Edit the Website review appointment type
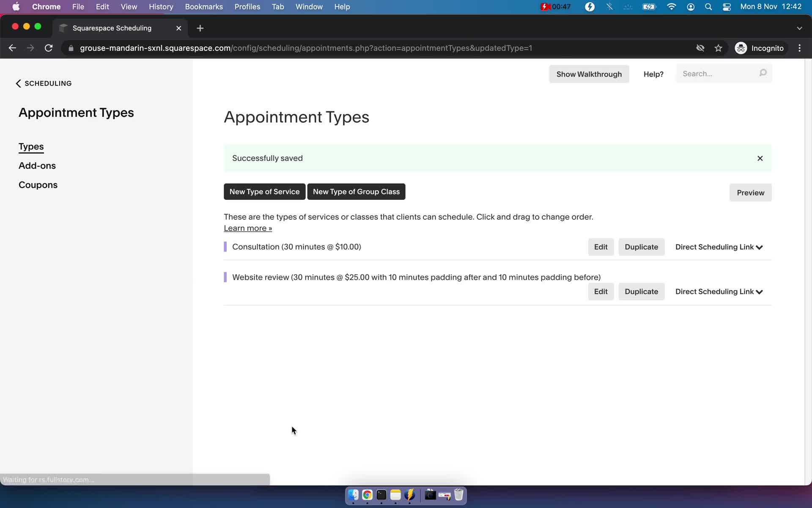812x508 pixels. (601, 292)
